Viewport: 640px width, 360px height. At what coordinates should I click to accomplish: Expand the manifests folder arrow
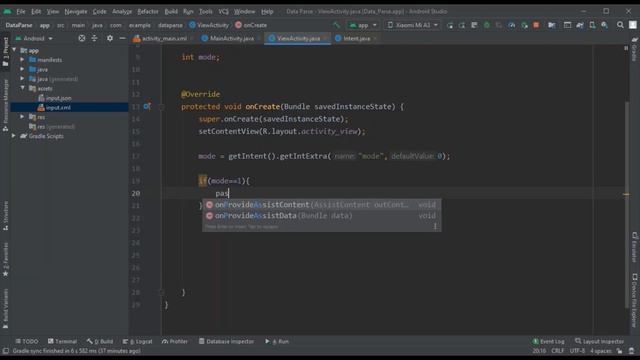click(22, 60)
